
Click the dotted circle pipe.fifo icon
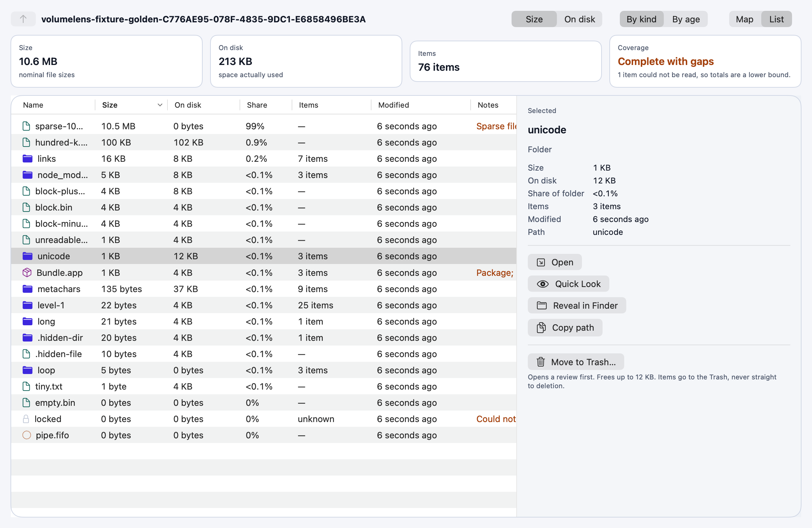[27, 435]
